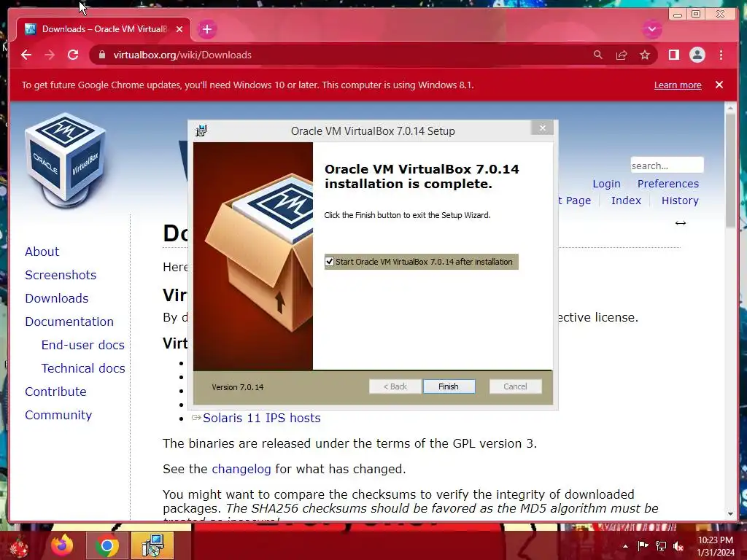Click the disabled Back button in Setup
747x560 pixels.
pyautogui.click(x=395, y=386)
